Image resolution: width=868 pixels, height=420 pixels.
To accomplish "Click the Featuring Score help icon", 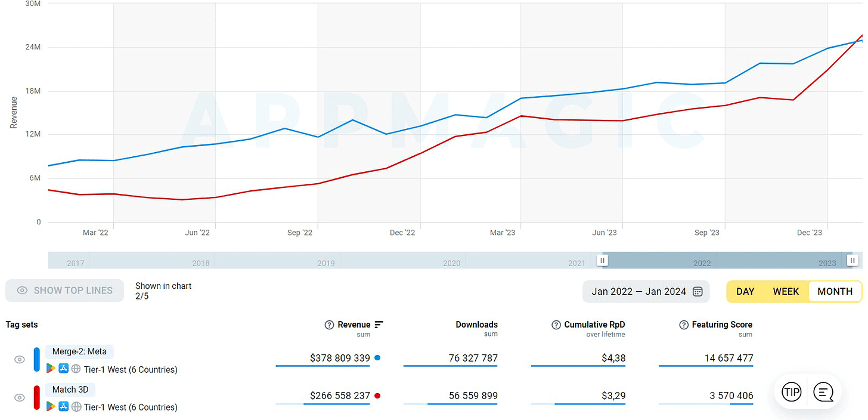I will pos(684,325).
